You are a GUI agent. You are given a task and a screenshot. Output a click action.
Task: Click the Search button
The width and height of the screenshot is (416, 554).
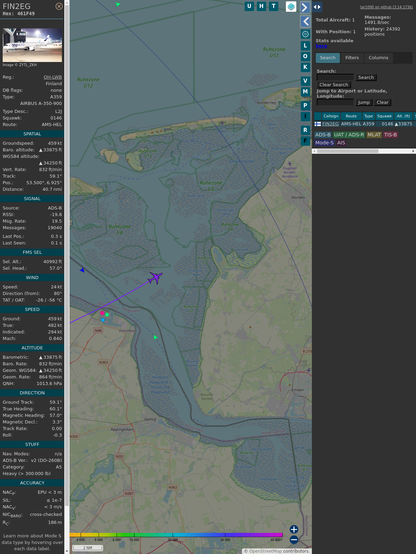pyautogui.click(x=366, y=77)
